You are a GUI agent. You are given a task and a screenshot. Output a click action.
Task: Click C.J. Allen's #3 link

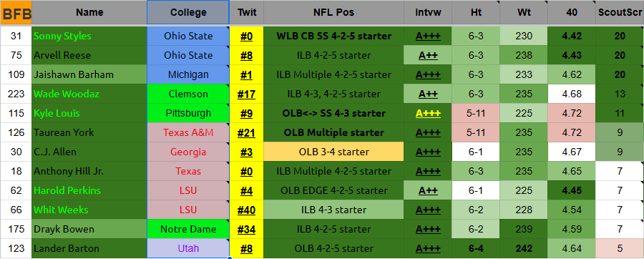click(246, 152)
